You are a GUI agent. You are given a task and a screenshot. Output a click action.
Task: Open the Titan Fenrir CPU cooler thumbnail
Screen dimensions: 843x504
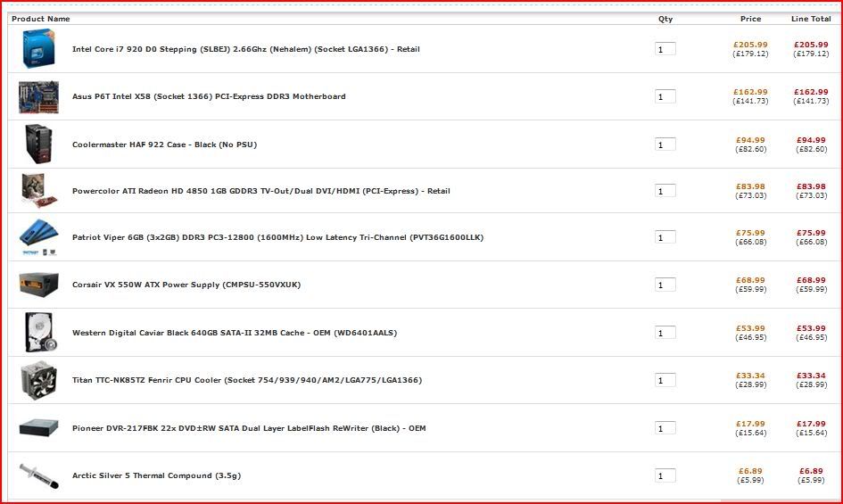click(x=38, y=380)
